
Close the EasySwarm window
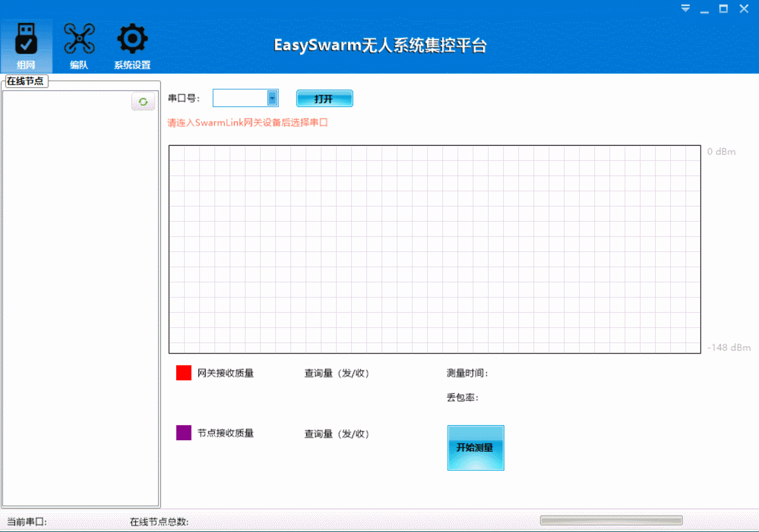(744, 9)
